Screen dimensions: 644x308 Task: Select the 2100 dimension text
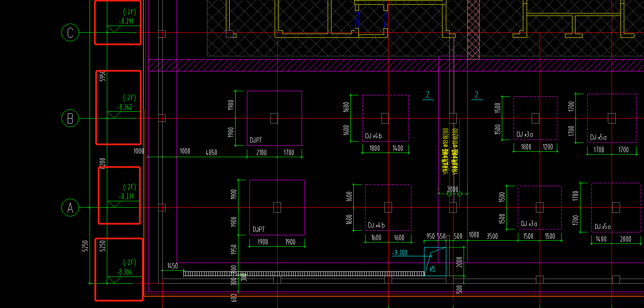(x=261, y=153)
